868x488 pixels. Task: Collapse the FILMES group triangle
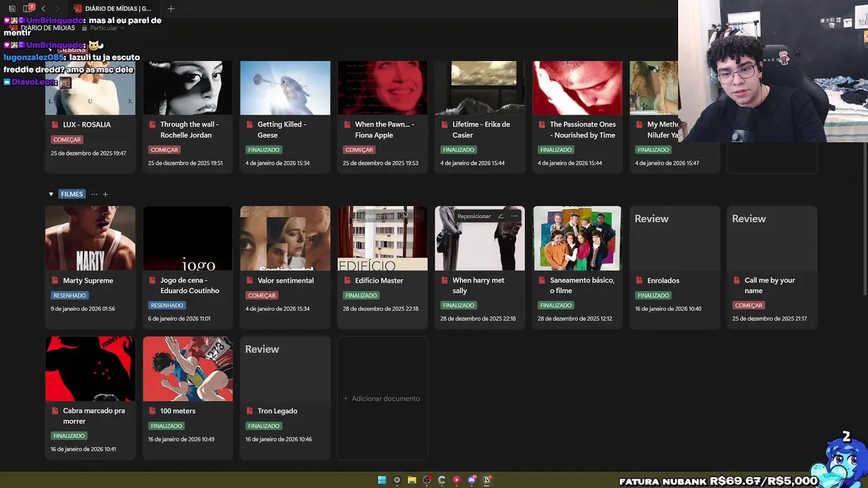[51, 195]
